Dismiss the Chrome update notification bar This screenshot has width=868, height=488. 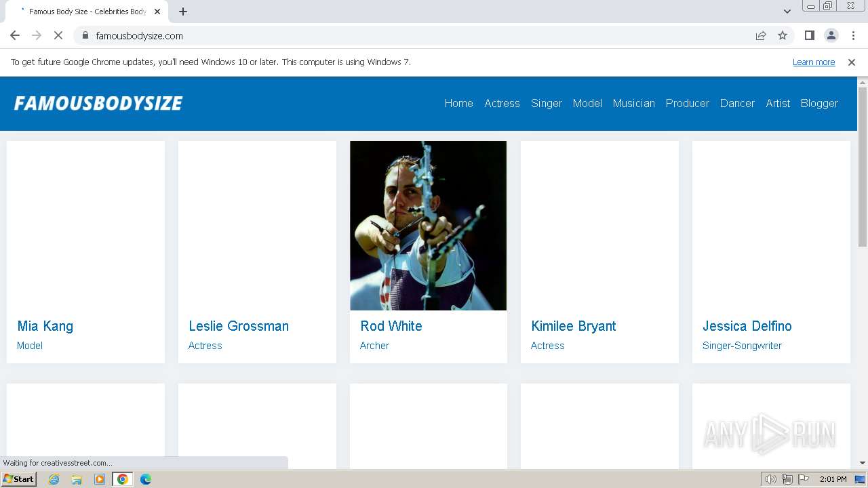click(x=852, y=62)
